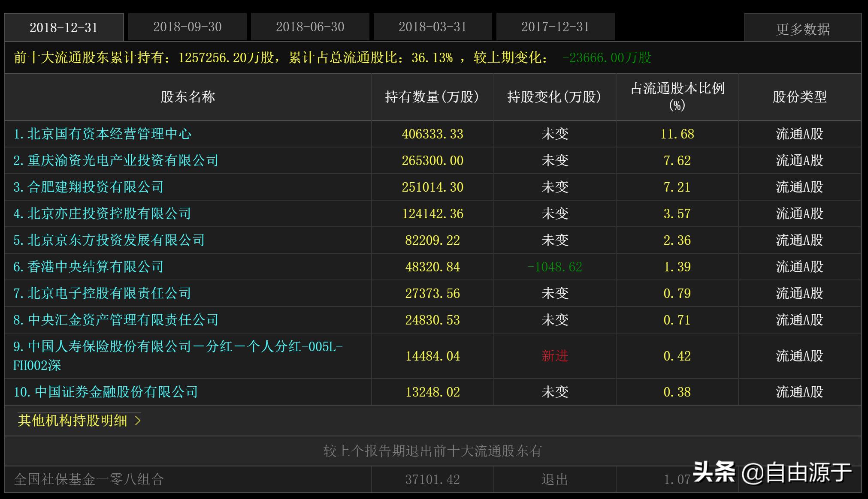Image resolution: width=868 pixels, height=499 pixels.
Task: Sort by 持有数量(万股) column header
Action: 432,96
